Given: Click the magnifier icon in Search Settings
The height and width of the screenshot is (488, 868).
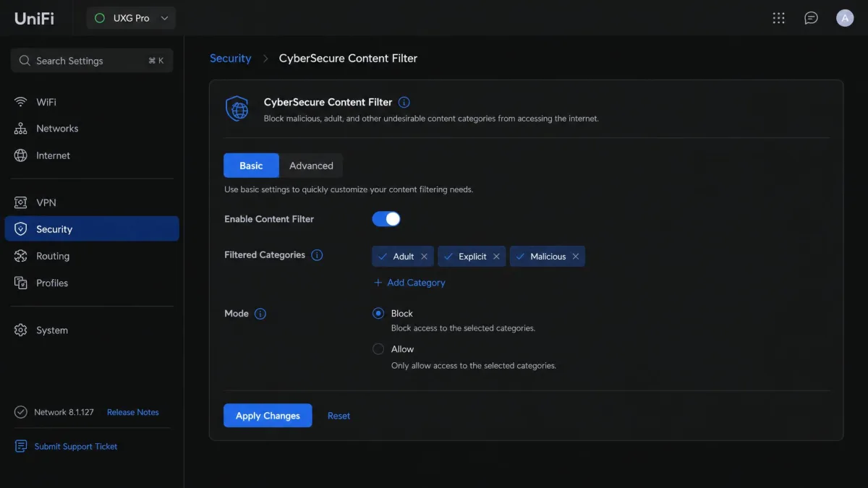Looking at the screenshot, I should click(25, 61).
